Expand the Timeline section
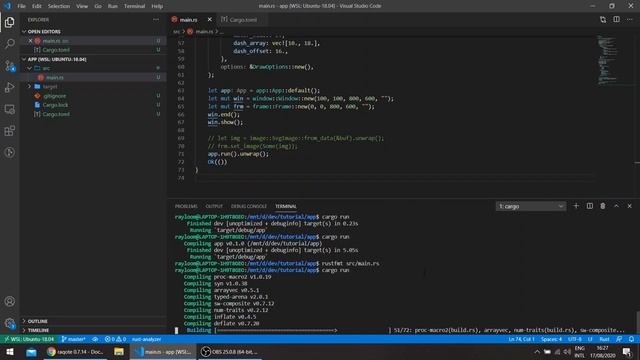Image resolution: width=640 pixels, height=360 pixels. (24, 330)
